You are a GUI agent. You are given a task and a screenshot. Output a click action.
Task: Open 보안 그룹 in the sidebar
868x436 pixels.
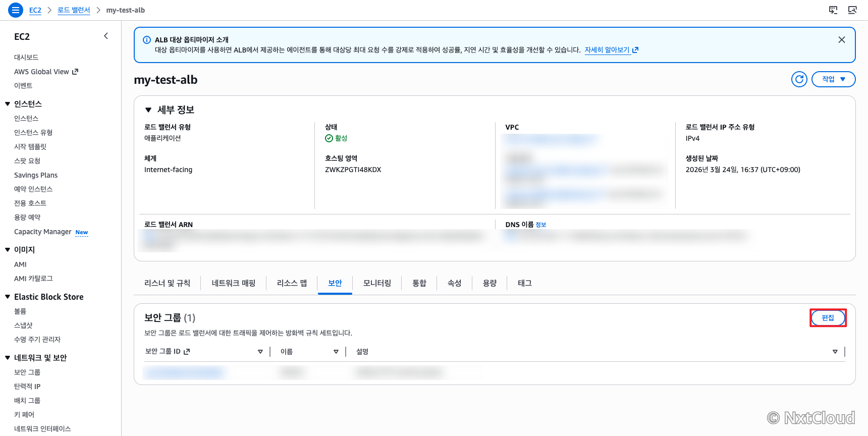[x=27, y=372]
